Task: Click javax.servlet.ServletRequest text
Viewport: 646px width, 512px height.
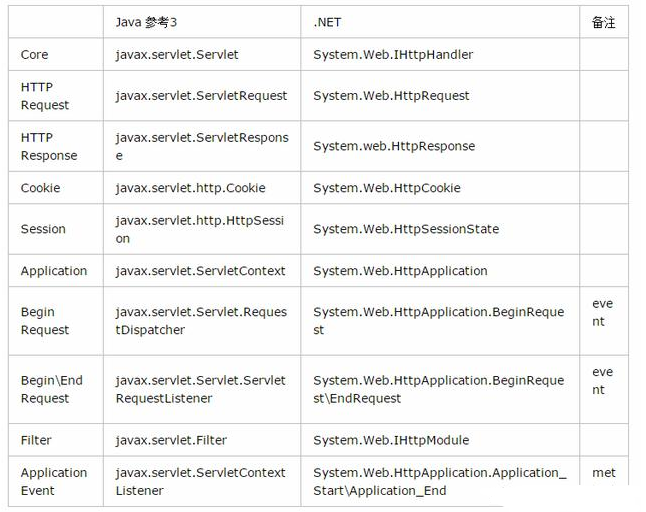Action: 201,96
